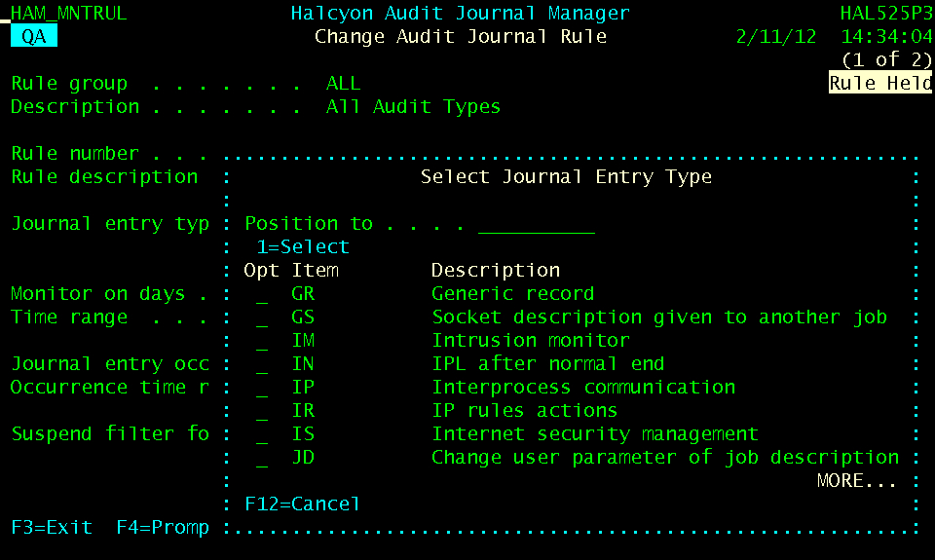Select the Opt field for GR
The width and height of the screenshot is (935, 560).
262,294
